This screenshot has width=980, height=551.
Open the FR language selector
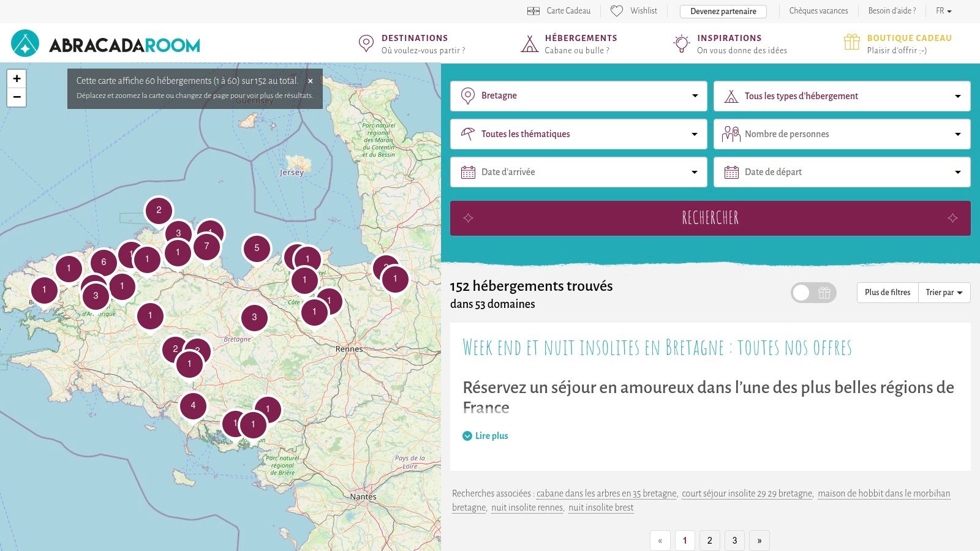(x=943, y=11)
